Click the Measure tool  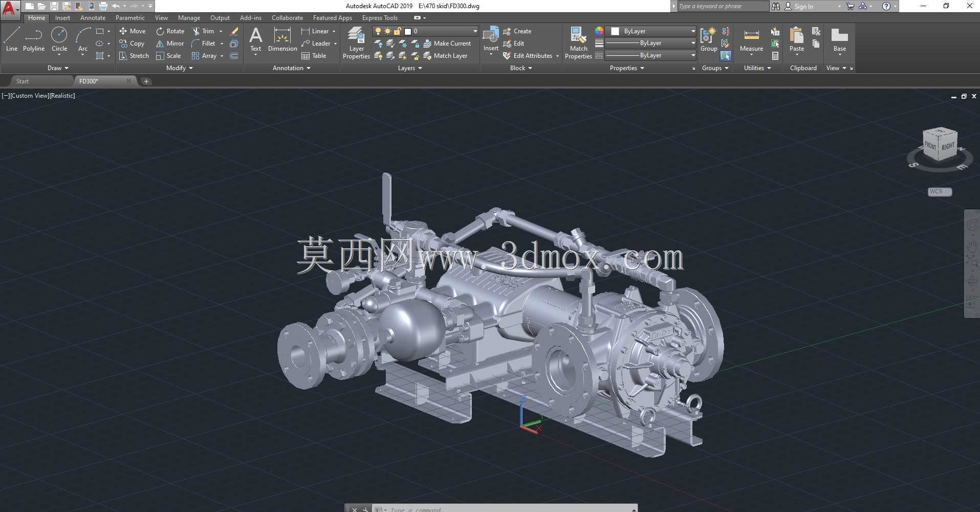pos(751,39)
